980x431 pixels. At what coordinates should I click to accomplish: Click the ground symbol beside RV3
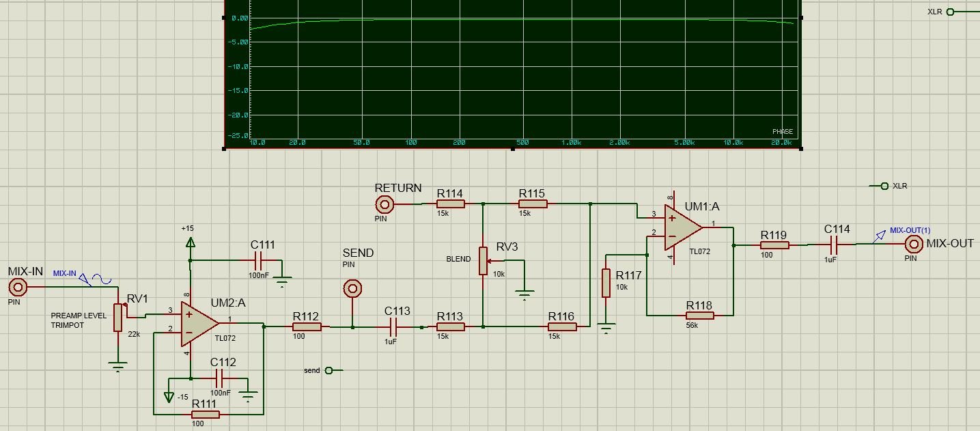point(524,295)
